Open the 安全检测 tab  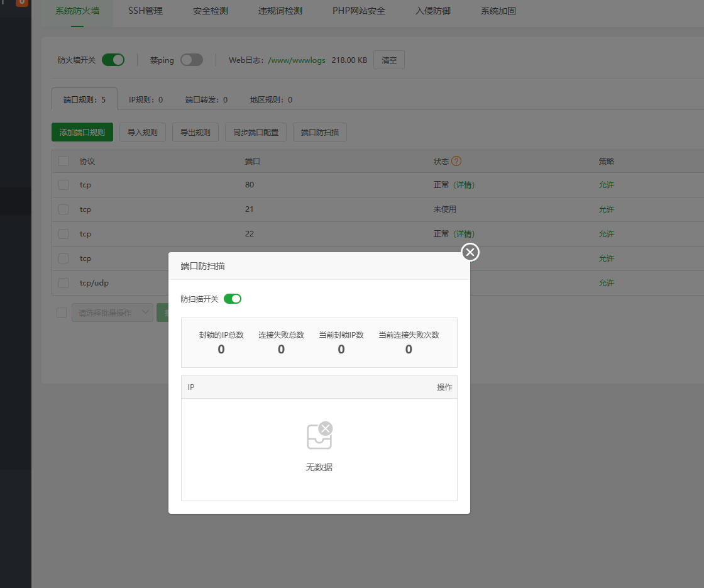click(211, 11)
